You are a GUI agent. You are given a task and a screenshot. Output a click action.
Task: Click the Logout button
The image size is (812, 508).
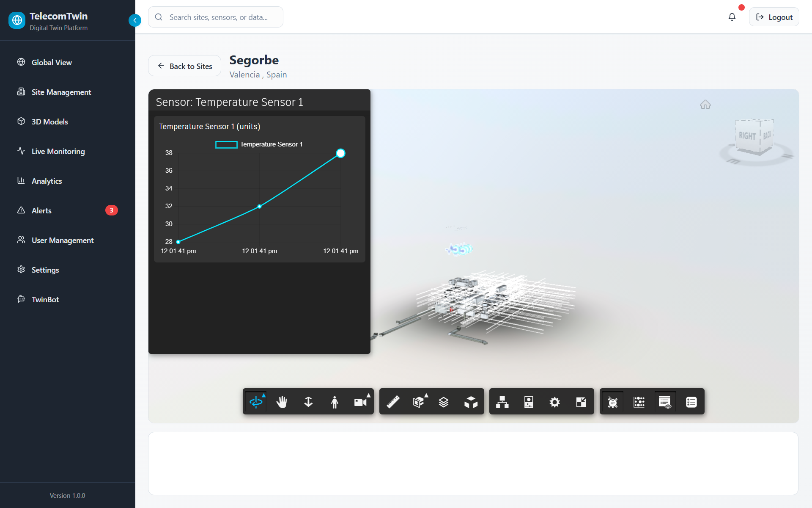pyautogui.click(x=774, y=17)
